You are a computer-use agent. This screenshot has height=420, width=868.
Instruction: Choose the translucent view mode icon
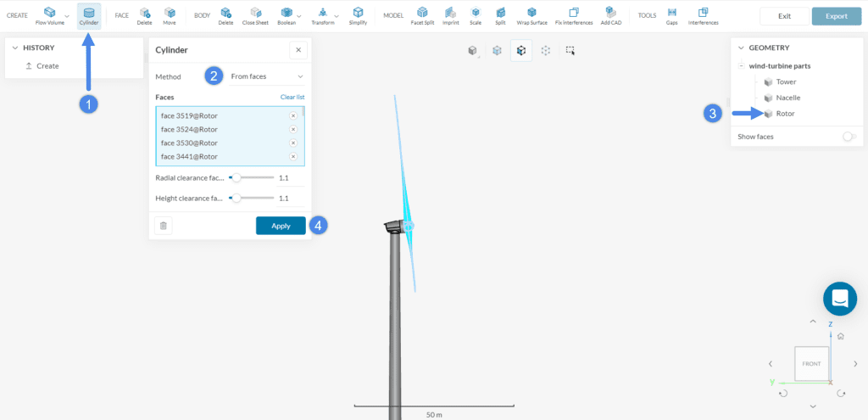click(497, 51)
